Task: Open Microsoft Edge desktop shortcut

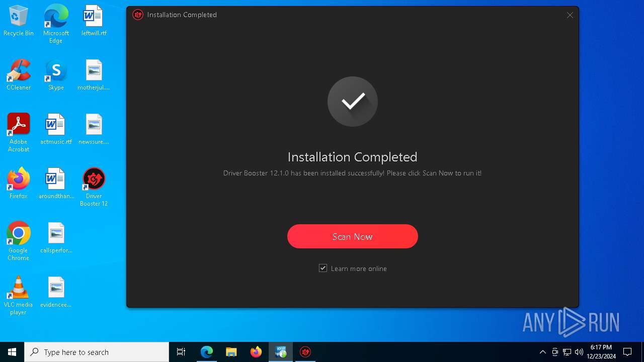Action: click(x=56, y=24)
